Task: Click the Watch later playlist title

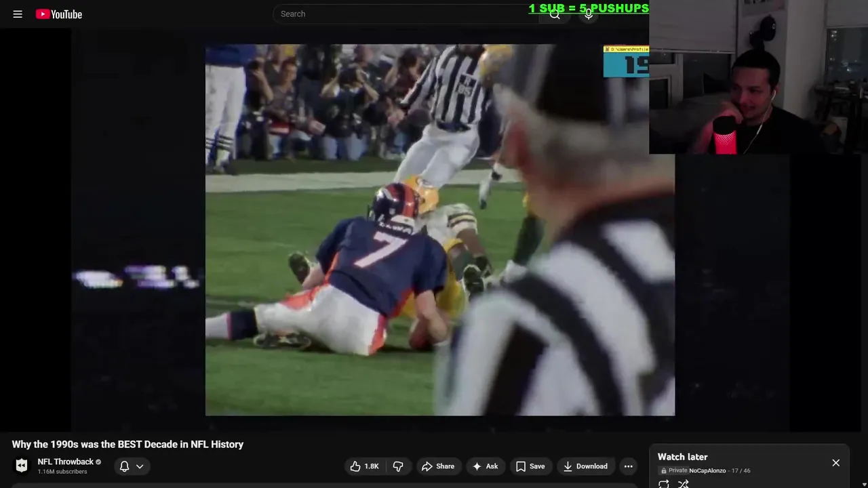Action: [x=682, y=457]
